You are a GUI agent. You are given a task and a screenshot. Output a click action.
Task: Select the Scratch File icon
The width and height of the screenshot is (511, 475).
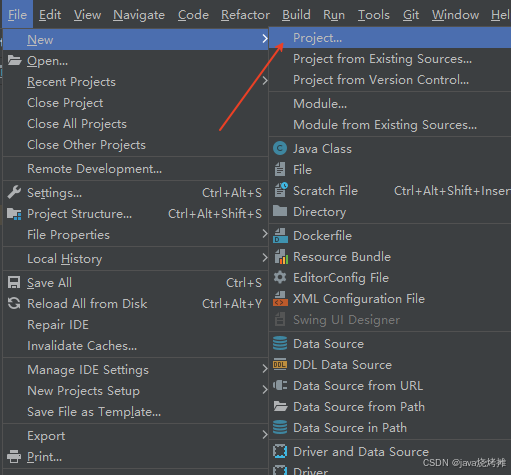281,190
